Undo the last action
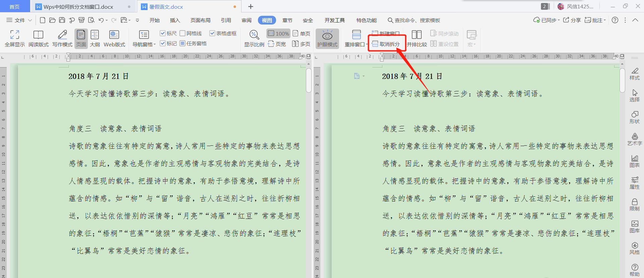The image size is (644, 278). 101,20
